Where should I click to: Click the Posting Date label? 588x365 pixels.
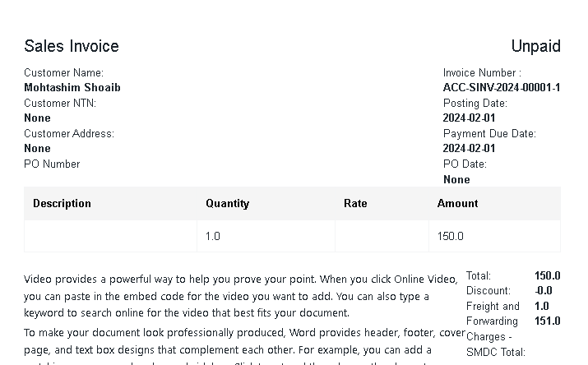click(475, 103)
